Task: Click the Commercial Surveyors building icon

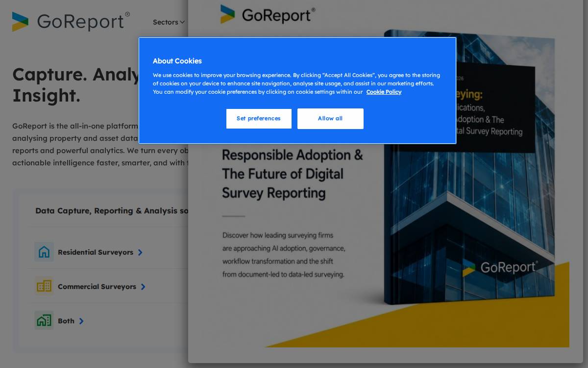Action: pos(44,286)
